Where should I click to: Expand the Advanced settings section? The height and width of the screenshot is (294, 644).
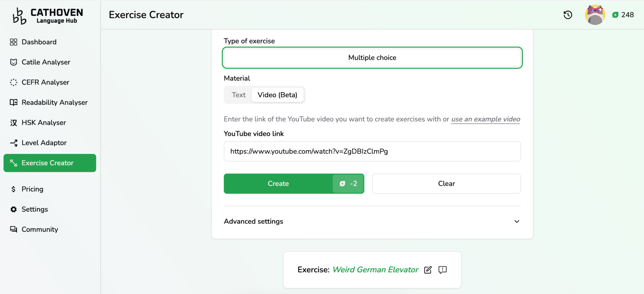point(253,221)
